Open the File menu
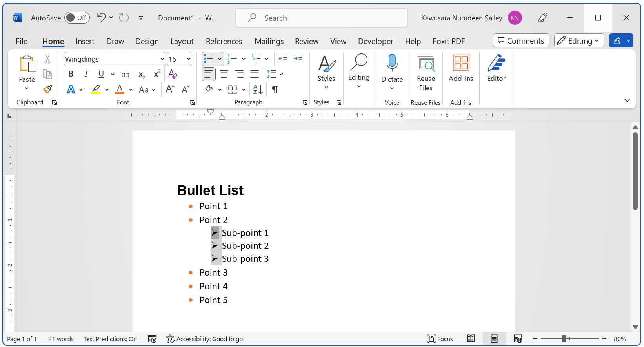The width and height of the screenshot is (644, 347). [x=22, y=41]
